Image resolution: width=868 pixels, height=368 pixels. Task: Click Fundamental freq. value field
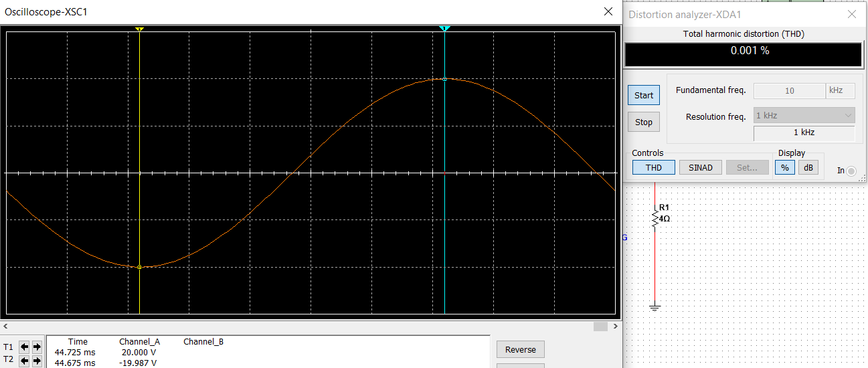(789, 91)
